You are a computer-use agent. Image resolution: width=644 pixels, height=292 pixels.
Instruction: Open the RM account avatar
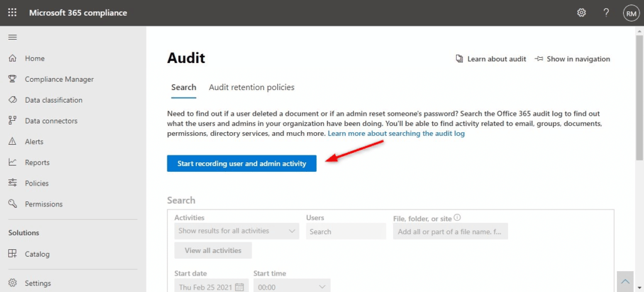630,13
